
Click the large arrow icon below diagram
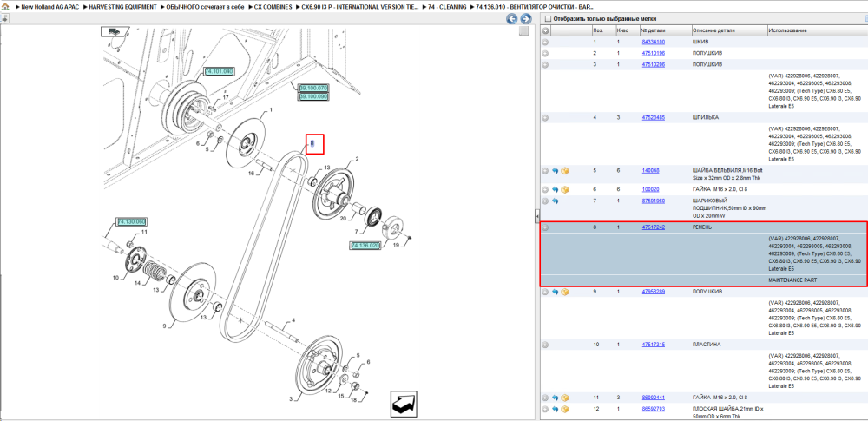coord(404,405)
